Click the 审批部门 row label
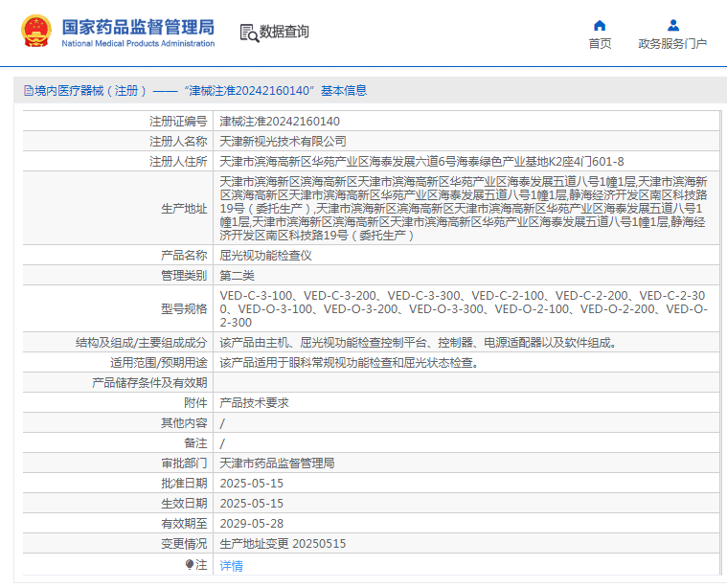The image size is (727, 588). [184, 464]
